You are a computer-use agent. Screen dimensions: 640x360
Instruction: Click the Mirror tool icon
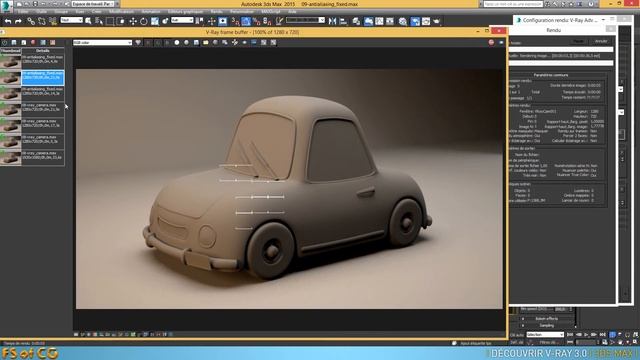click(333, 21)
